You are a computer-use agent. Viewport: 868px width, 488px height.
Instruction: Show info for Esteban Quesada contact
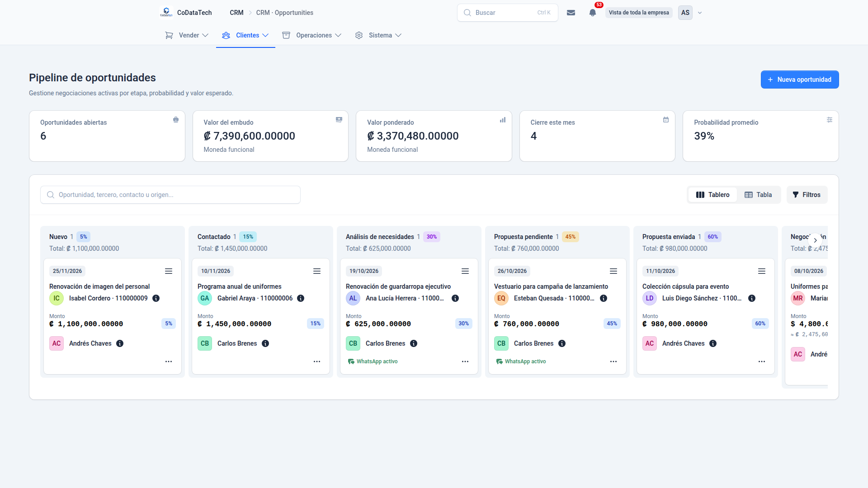click(x=604, y=298)
